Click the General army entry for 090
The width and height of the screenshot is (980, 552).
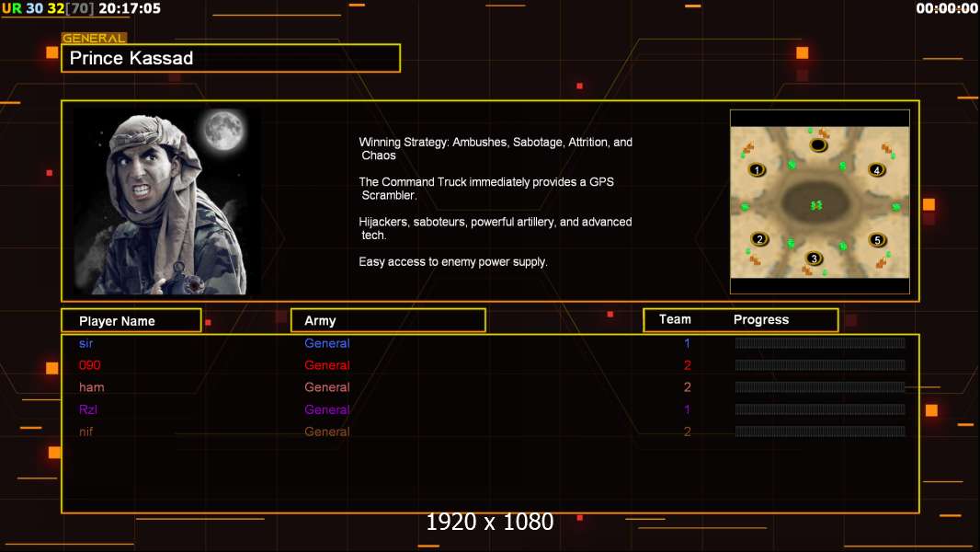(327, 365)
